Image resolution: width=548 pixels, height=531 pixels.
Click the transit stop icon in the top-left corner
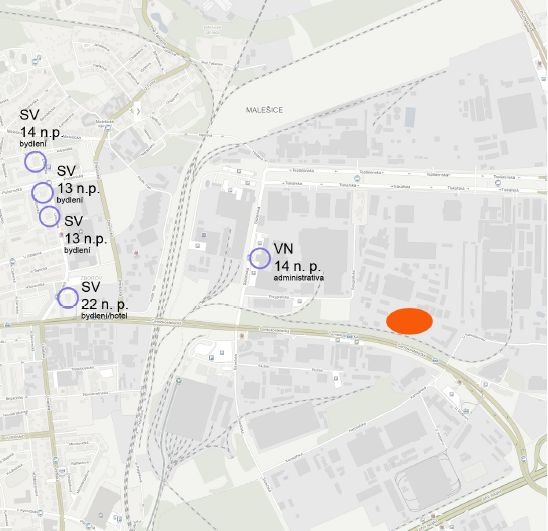coord(36,61)
